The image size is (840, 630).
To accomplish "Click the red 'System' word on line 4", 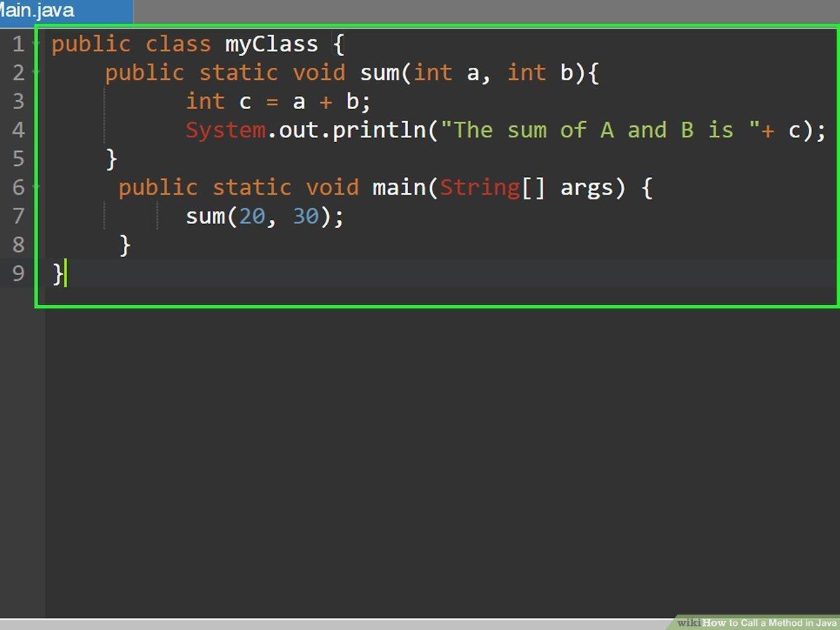I will pyautogui.click(x=225, y=130).
